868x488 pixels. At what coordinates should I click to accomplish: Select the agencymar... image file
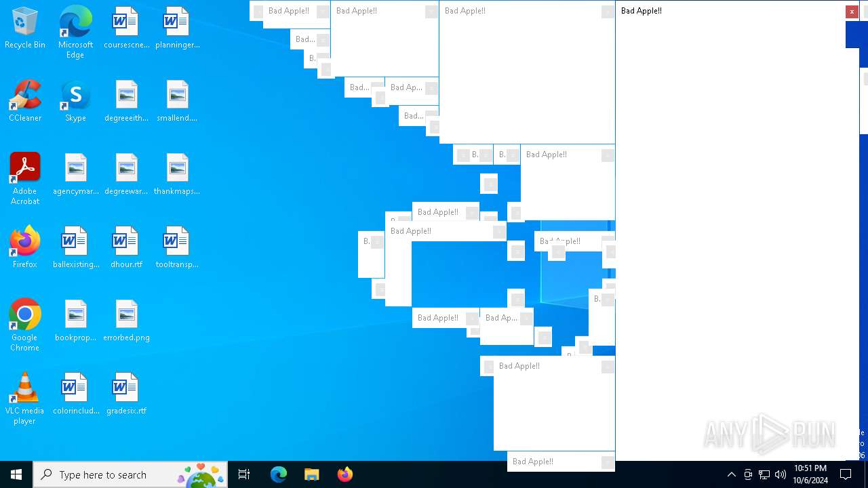point(75,175)
